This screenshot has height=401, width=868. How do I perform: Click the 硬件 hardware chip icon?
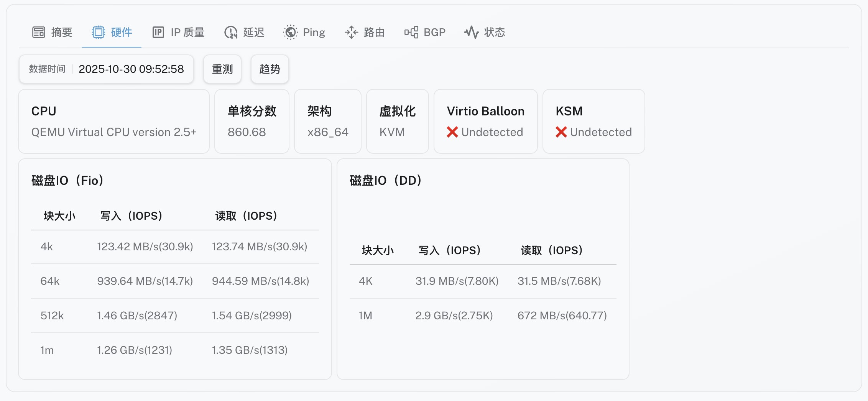[x=99, y=32]
